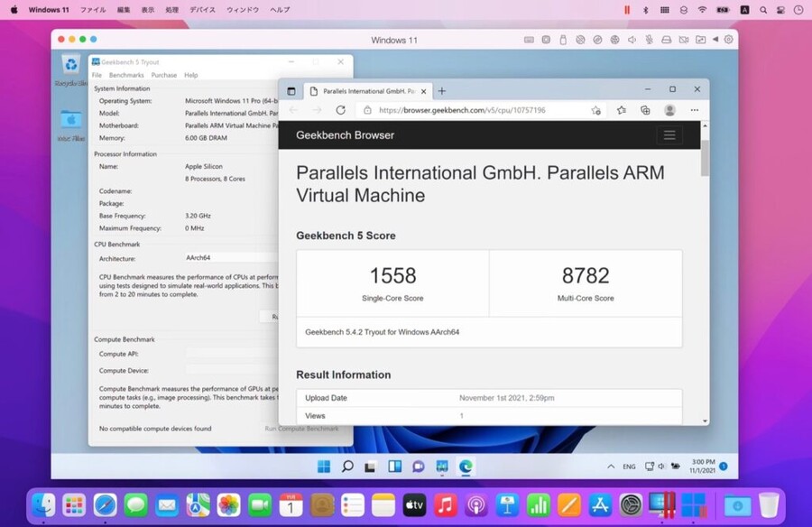Open Chat from the taskbar
The width and height of the screenshot is (812, 527).
click(418, 467)
